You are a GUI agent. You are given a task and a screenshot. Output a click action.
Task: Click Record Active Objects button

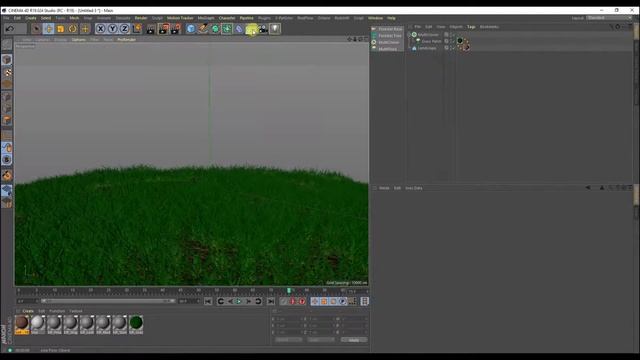[283, 301]
